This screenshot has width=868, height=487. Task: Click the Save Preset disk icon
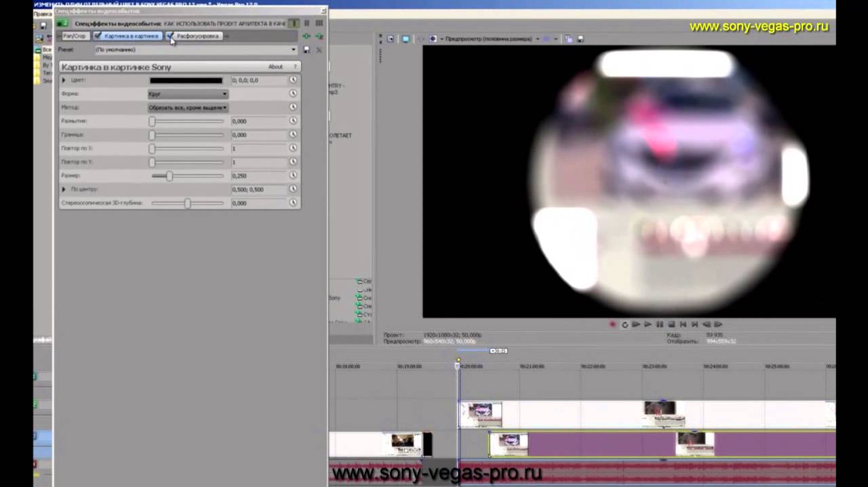click(307, 50)
